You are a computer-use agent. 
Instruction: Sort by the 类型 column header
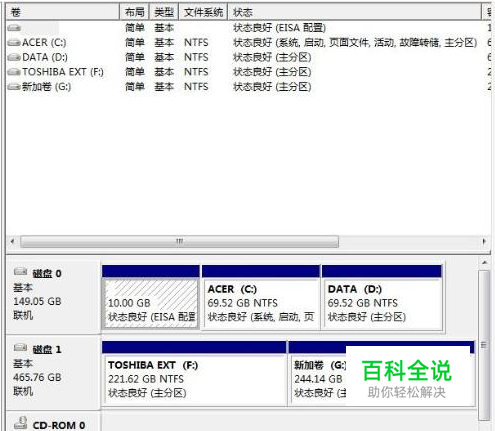pyautogui.click(x=164, y=12)
